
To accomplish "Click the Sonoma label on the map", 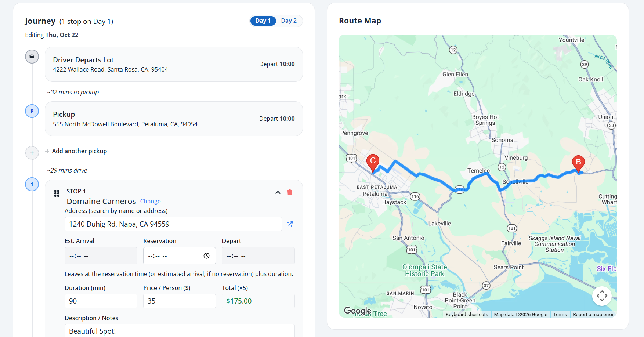I will 502,140.
